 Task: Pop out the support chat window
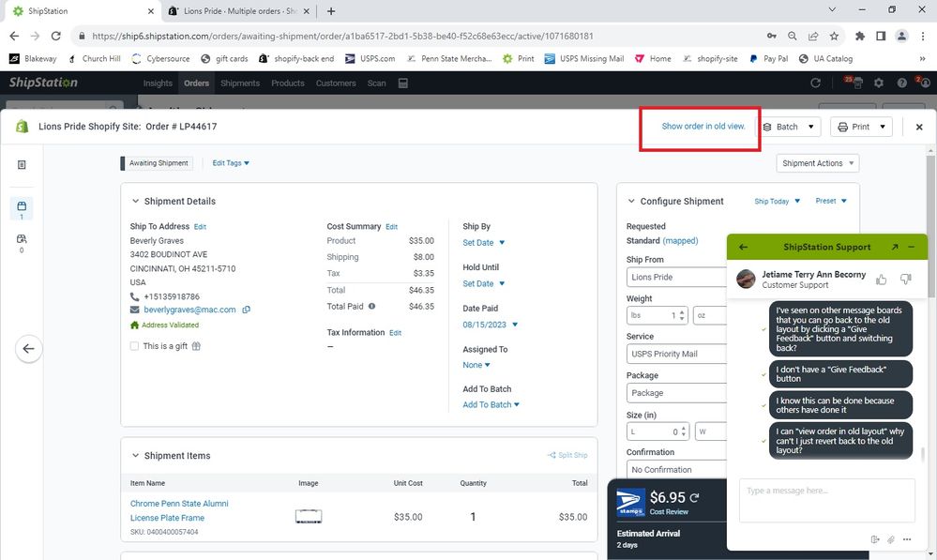point(895,247)
